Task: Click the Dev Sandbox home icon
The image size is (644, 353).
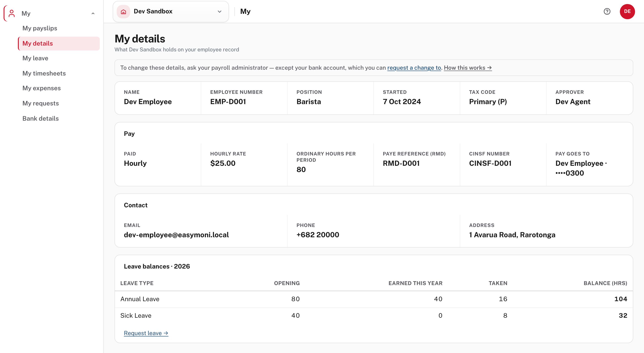Action: [x=123, y=11]
